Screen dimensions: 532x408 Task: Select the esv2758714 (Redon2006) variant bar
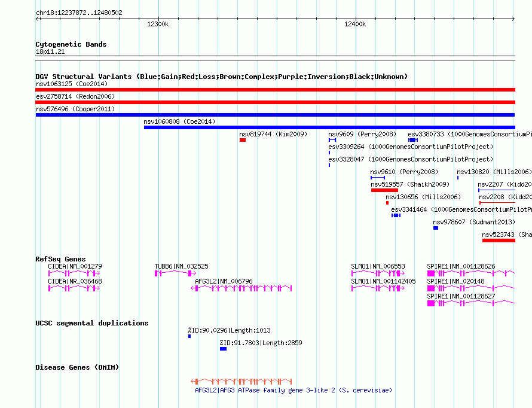click(x=275, y=102)
